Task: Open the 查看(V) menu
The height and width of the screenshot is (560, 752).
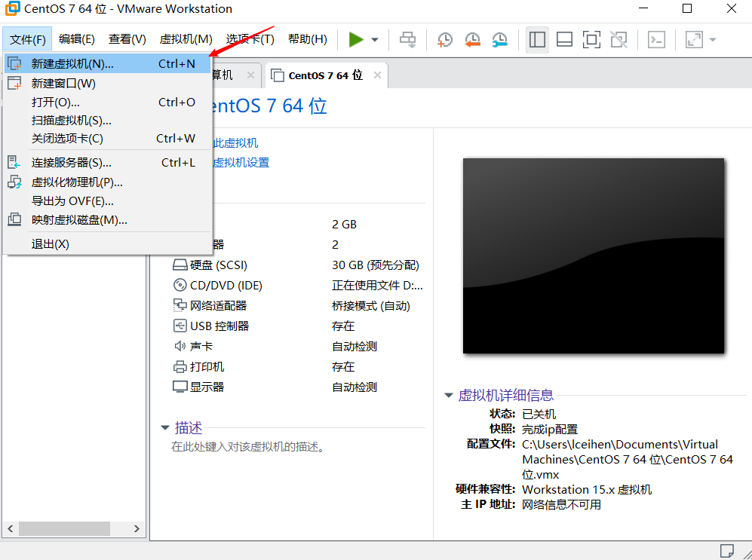Action: click(127, 39)
